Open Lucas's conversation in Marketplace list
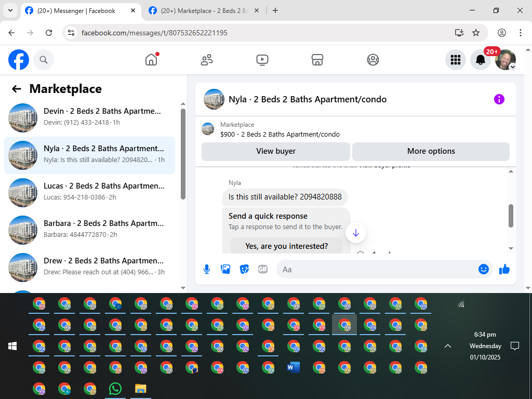The width and height of the screenshot is (532, 399). click(89, 193)
